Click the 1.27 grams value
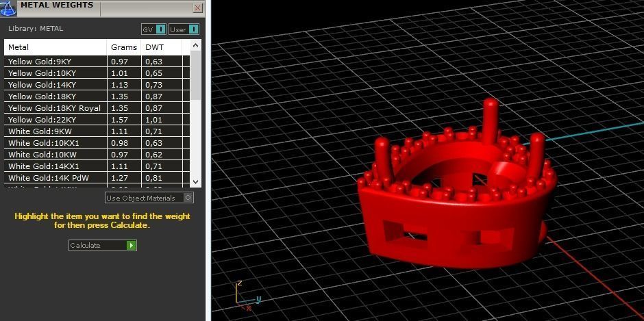The width and height of the screenshot is (644, 321). (x=119, y=178)
